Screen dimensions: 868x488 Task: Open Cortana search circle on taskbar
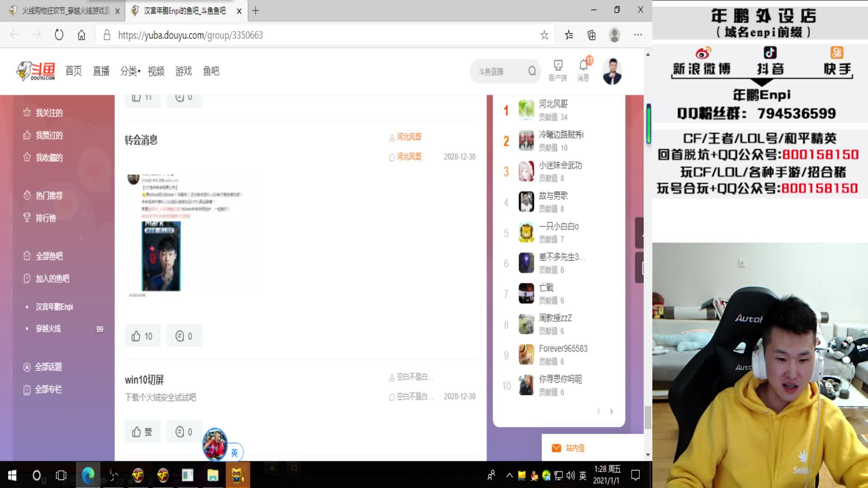37,475
